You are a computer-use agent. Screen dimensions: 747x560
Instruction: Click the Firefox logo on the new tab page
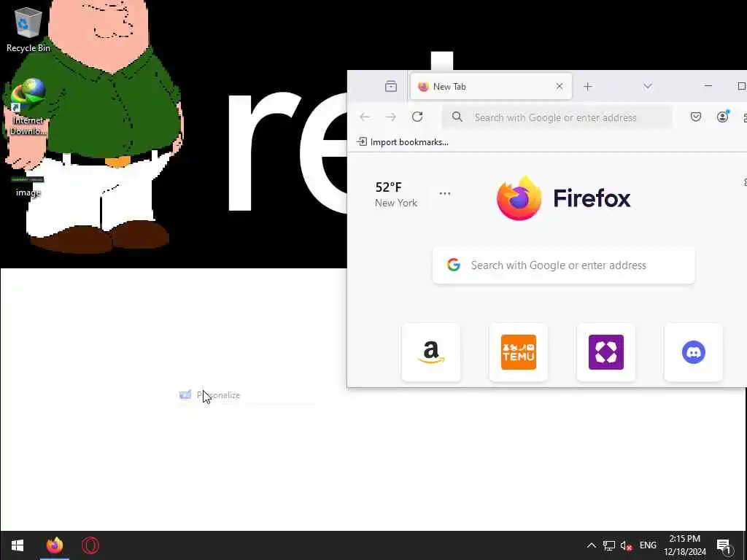coord(564,198)
